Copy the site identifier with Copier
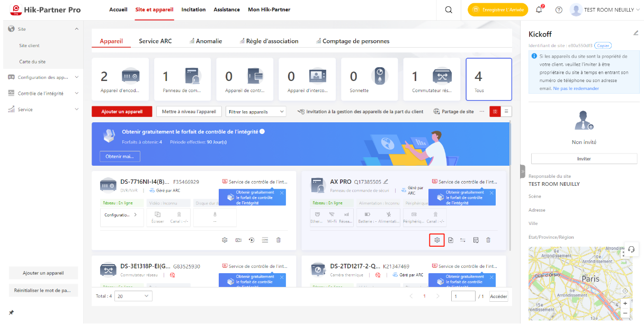 pyautogui.click(x=603, y=46)
